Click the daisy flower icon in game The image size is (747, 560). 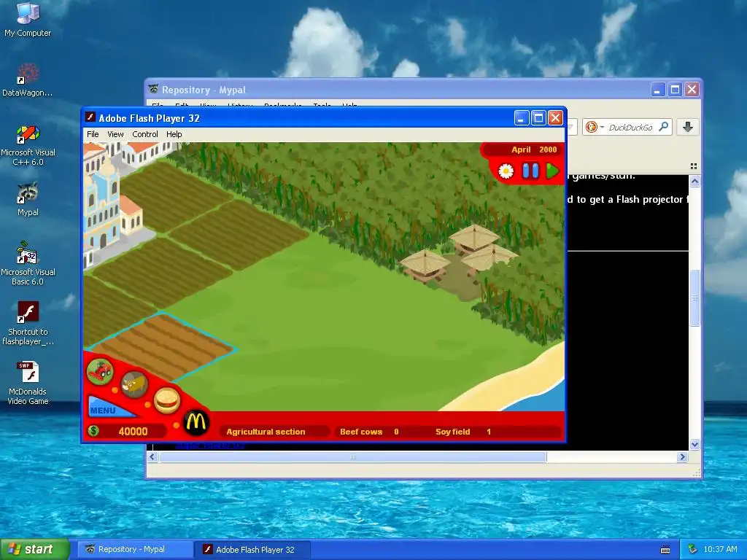coord(506,171)
